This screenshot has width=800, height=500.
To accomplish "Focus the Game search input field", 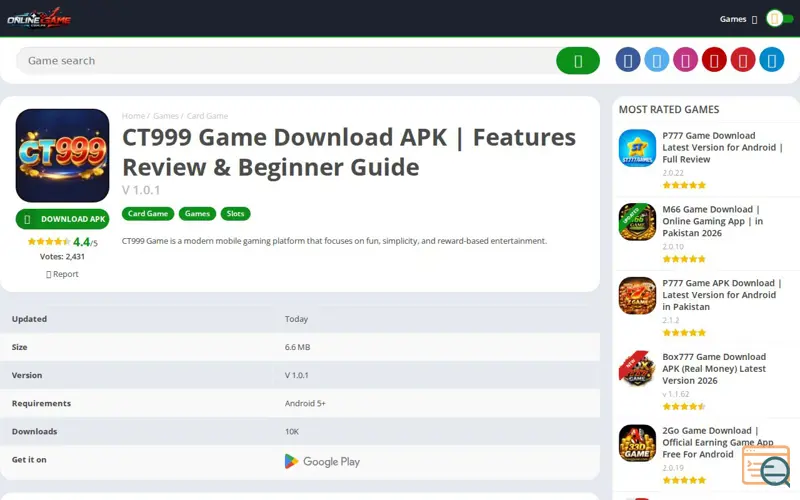I will [287, 61].
